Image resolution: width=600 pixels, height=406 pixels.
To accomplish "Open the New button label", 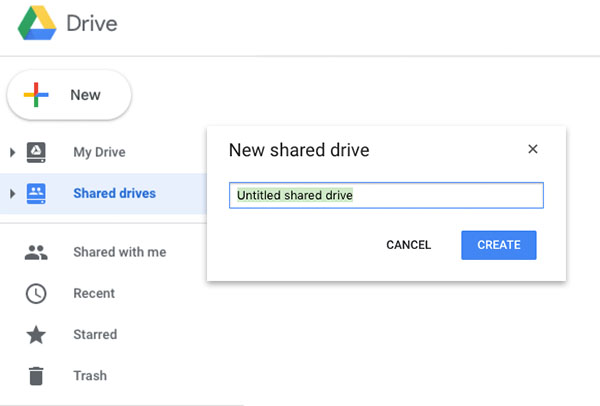I will (85, 95).
